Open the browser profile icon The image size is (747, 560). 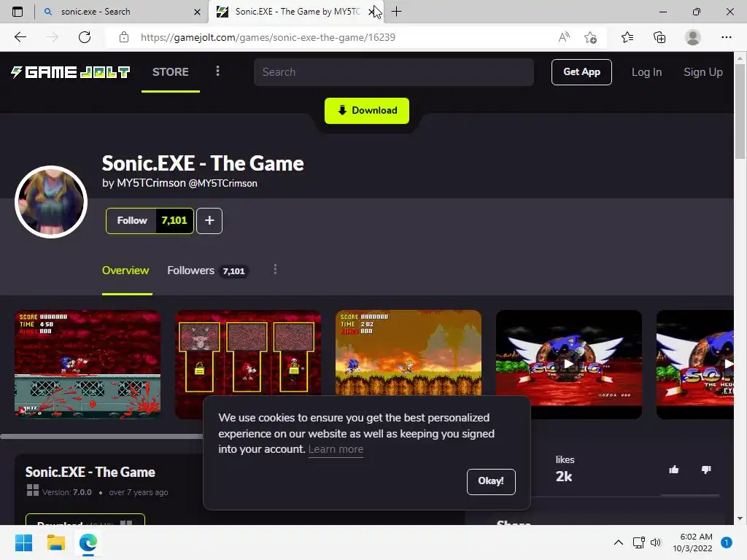coord(693,37)
